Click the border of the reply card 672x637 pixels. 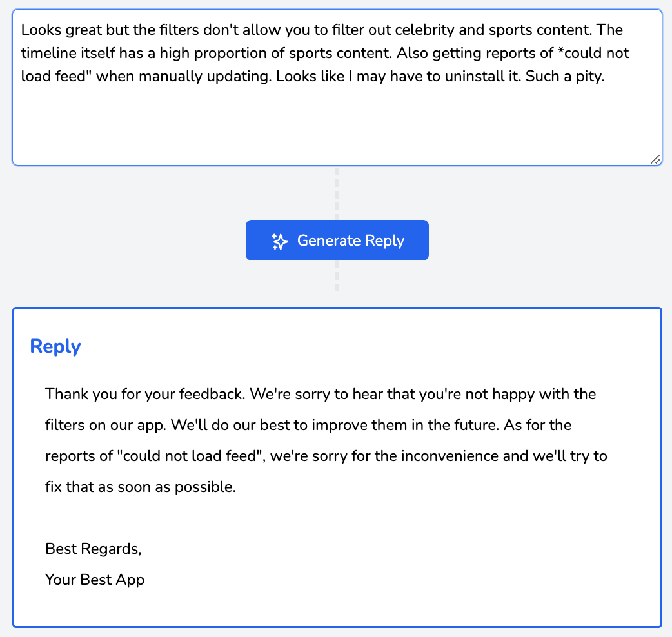point(335,308)
